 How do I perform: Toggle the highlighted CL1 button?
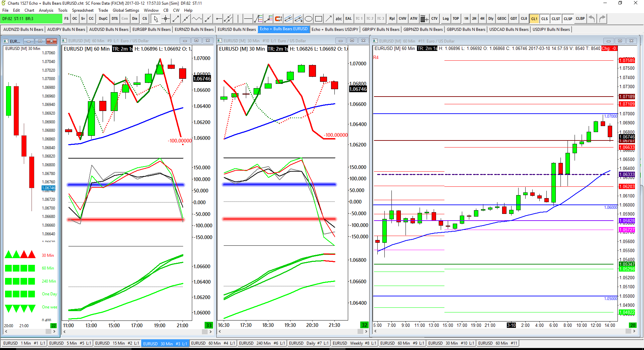pos(534,19)
